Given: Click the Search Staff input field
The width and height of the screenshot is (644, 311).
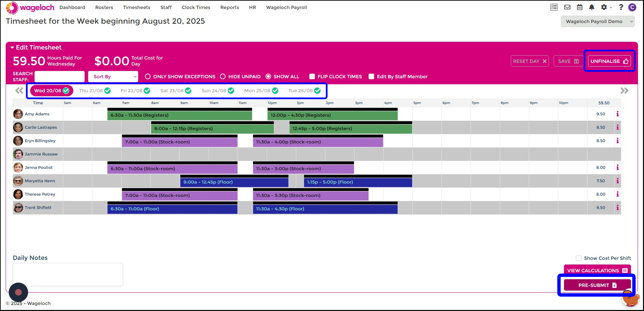Looking at the screenshot, I should coord(60,77).
